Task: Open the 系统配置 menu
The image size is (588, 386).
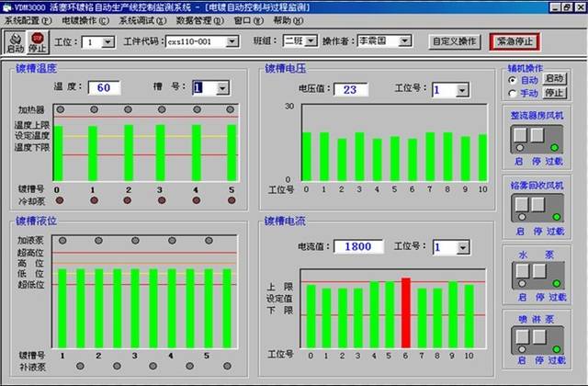Action: [28, 19]
